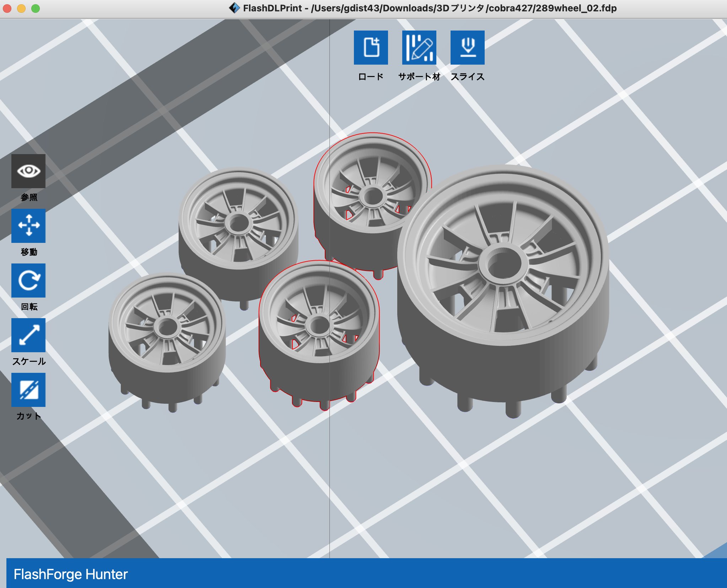The width and height of the screenshot is (727, 588).
Task: Click the green macOS fullscreen button
Action: (x=36, y=9)
